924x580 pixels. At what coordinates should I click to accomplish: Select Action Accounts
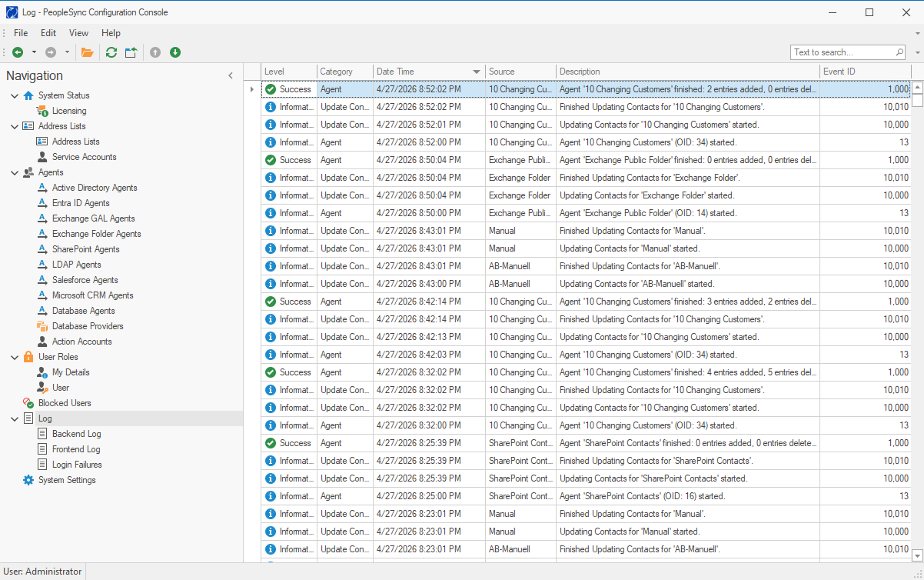[x=82, y=342]
